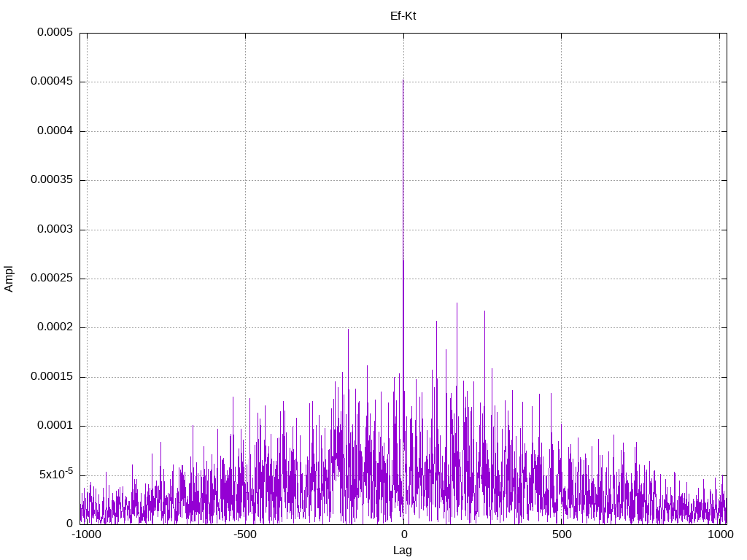
Task: Click the y-axis value 5x10-5
Action: [x=56, y=473]
